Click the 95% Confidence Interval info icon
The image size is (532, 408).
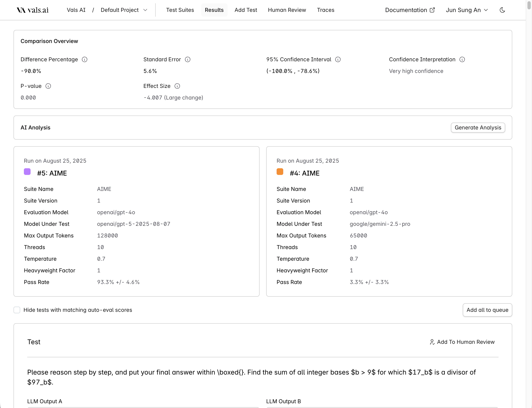[x=338, y=59]
